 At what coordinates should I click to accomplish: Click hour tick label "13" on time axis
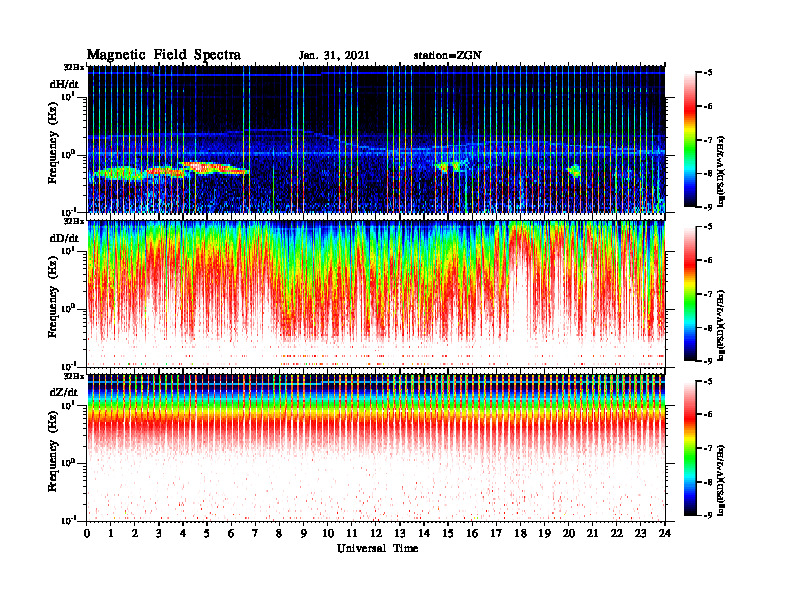pos(400,534)
